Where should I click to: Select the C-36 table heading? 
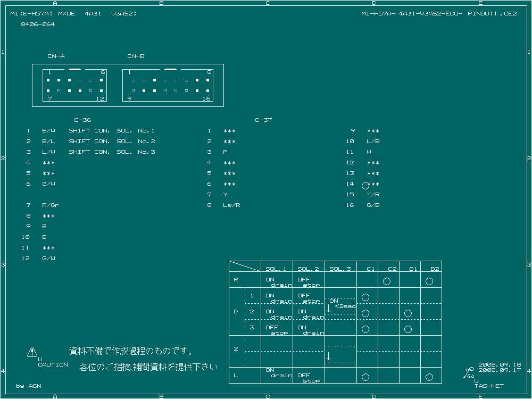[82, 120]
